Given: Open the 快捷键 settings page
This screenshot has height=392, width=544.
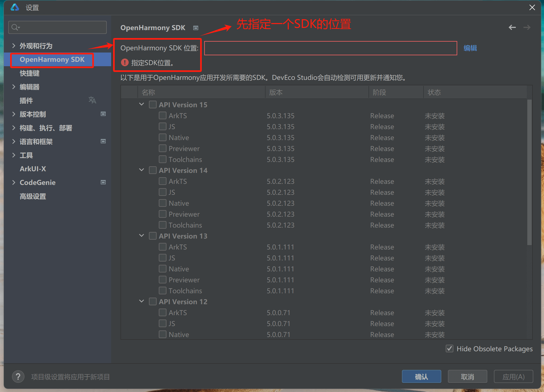Looking at the screenshot, I should [x=30, y=73].
